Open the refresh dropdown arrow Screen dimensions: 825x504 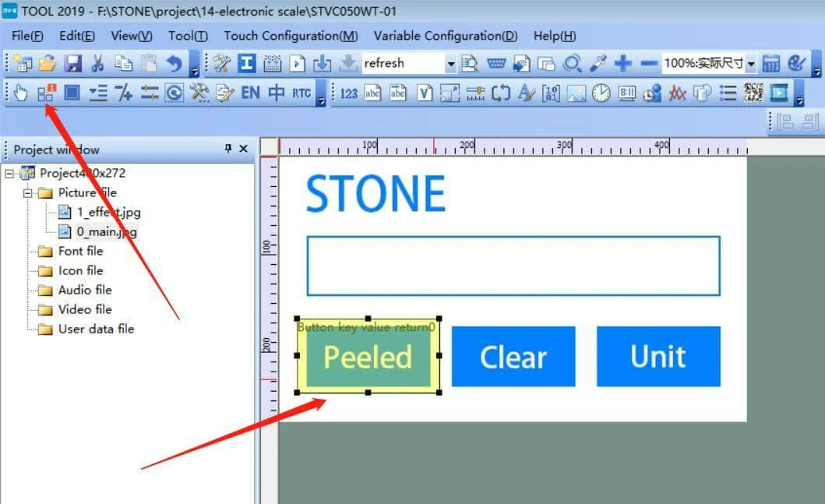click(x=450, y=64)
